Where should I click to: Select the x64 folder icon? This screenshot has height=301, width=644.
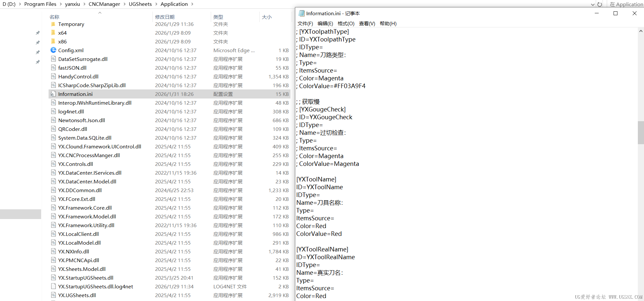53,33
